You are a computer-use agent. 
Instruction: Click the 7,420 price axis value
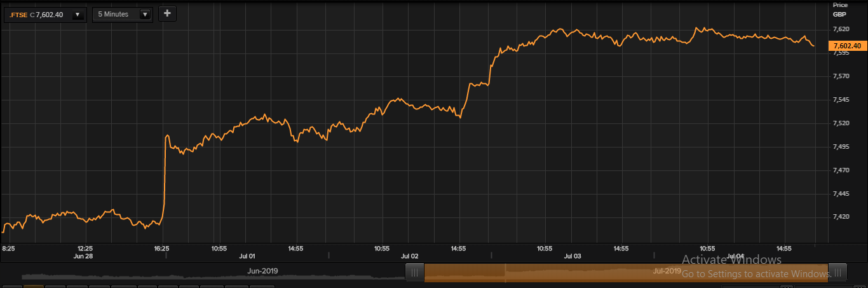tap(842, 217)
